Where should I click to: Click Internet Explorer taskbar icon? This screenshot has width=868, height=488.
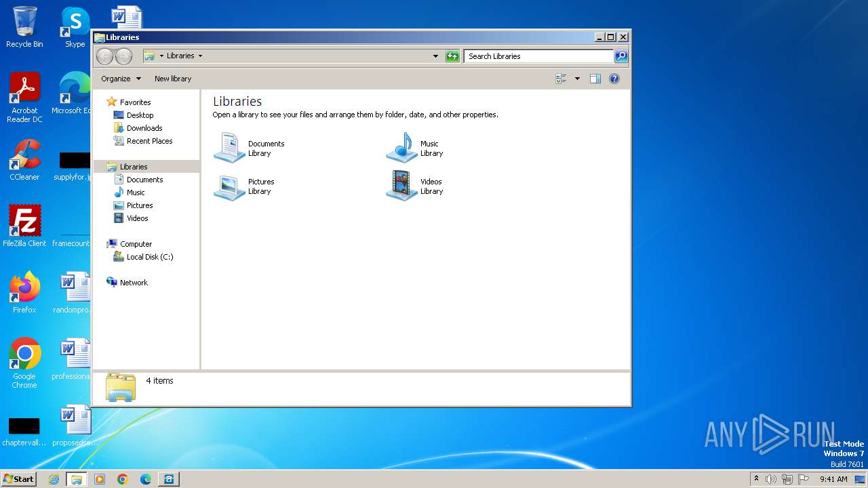click(x=54, y=479)
